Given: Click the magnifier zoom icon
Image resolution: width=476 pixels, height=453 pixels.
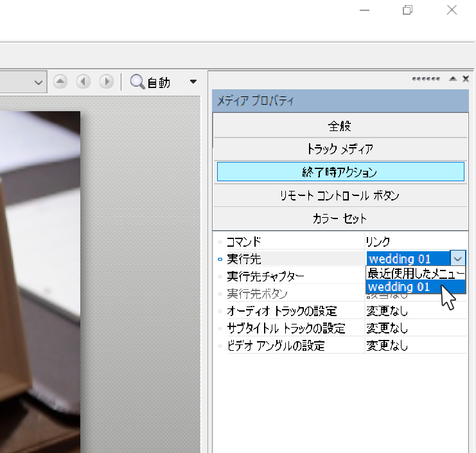Looking at the screenshot, I should [137, 82].
